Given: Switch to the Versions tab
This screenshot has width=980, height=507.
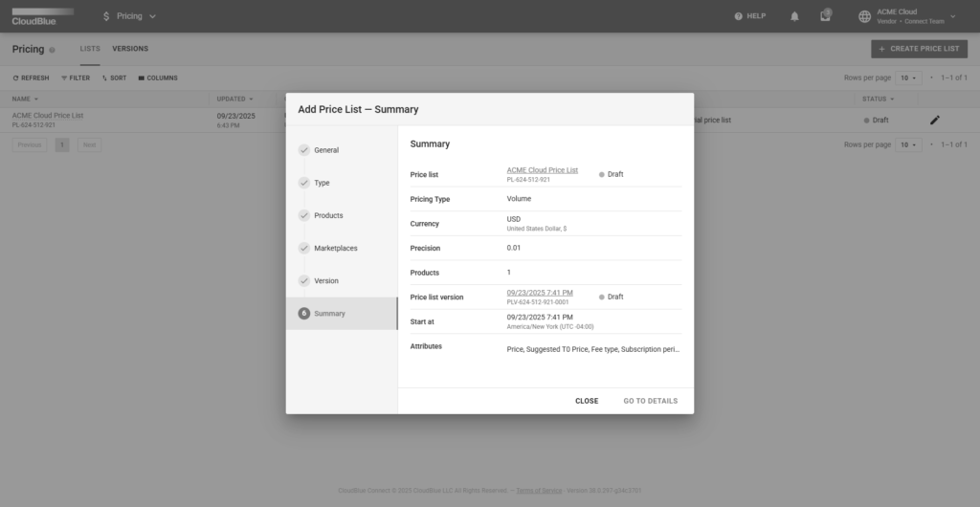Looking at the screenshot, I should coord(130,49).
